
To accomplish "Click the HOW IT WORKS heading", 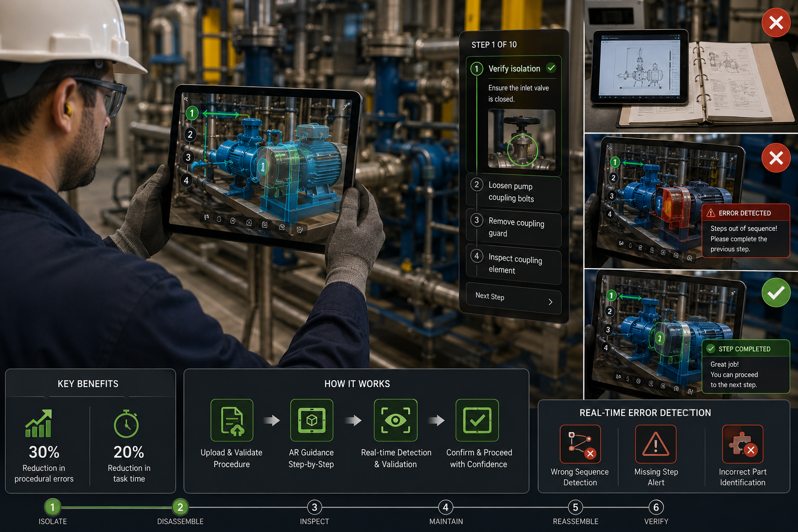I will (357, 384).
